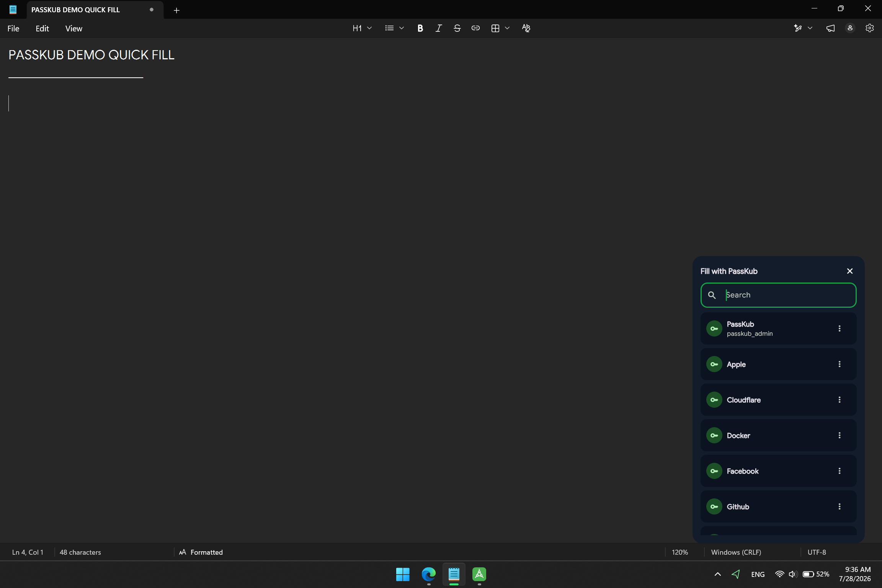The width and height of the screenshot is (882, 588).
Task: Click the megaphone feedback icon
Action: tap(830, 28)
